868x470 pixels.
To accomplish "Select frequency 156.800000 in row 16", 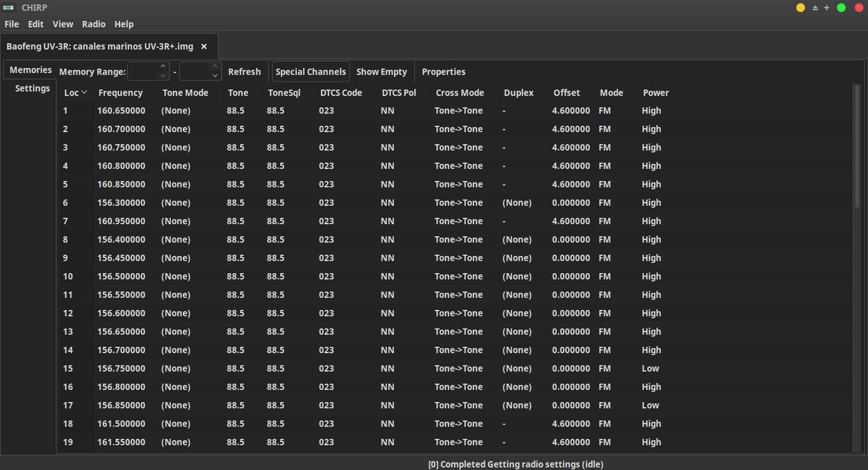I will [121, 387].
